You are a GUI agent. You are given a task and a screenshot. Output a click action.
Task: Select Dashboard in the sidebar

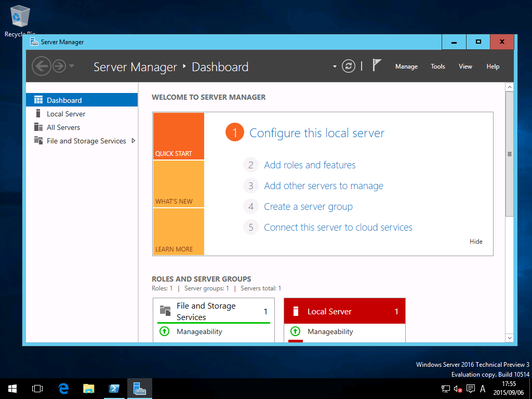[82, 100]
